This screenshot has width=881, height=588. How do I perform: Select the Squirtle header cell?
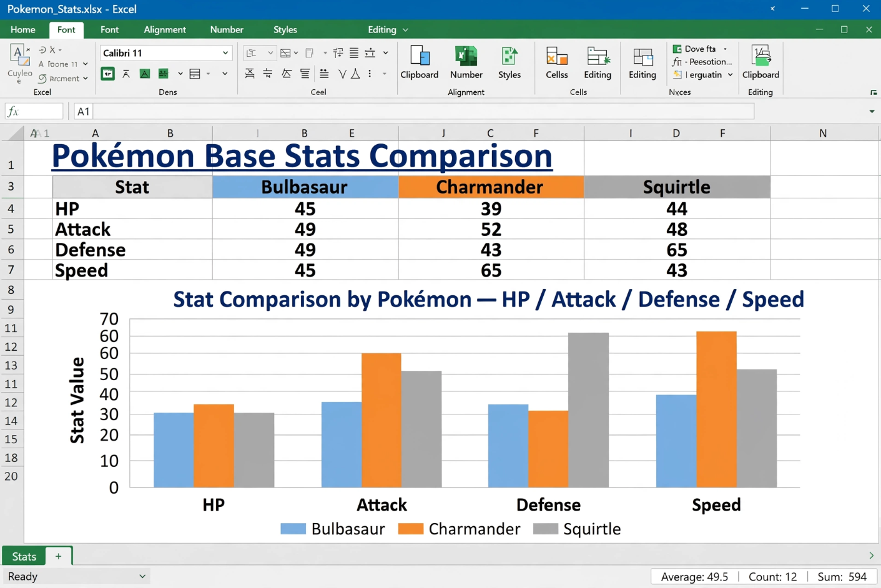tap(677, 187)
